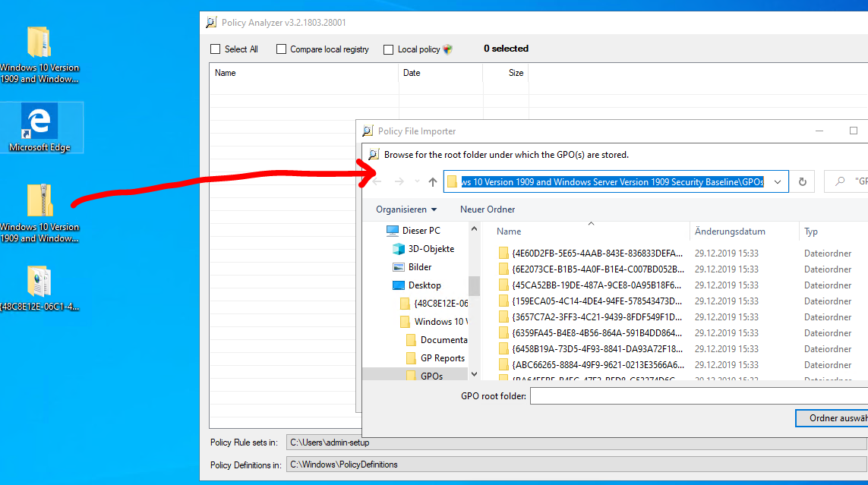Open the {48C8E12E-06C1-4... desktop folder
The width and height of the screenshot is (868, 485).
pyautogui.click(x=39, y=288)
